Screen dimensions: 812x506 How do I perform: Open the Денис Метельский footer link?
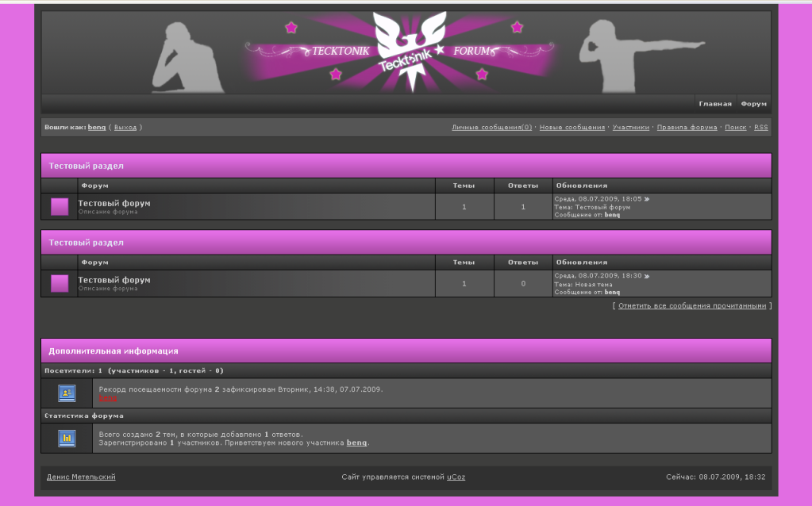pos(81,477)
